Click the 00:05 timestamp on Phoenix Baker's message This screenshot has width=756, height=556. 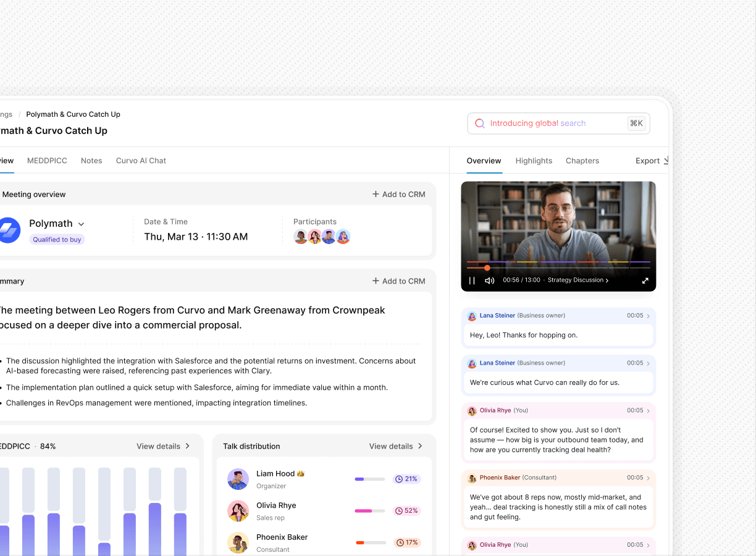(635, 478)
